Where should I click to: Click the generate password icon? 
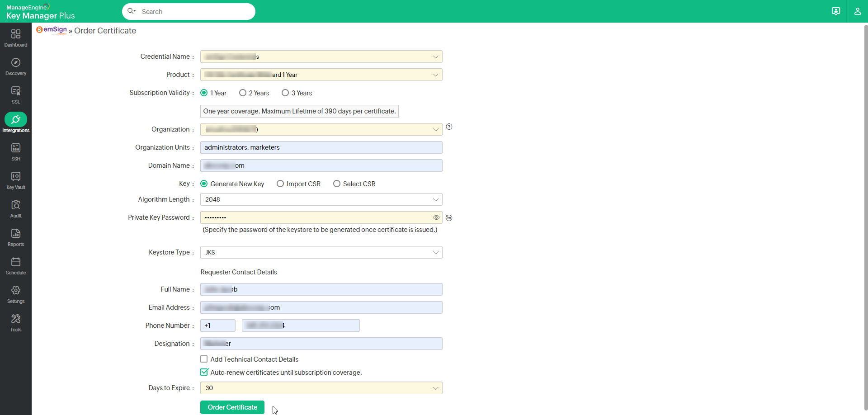point(449,217)
